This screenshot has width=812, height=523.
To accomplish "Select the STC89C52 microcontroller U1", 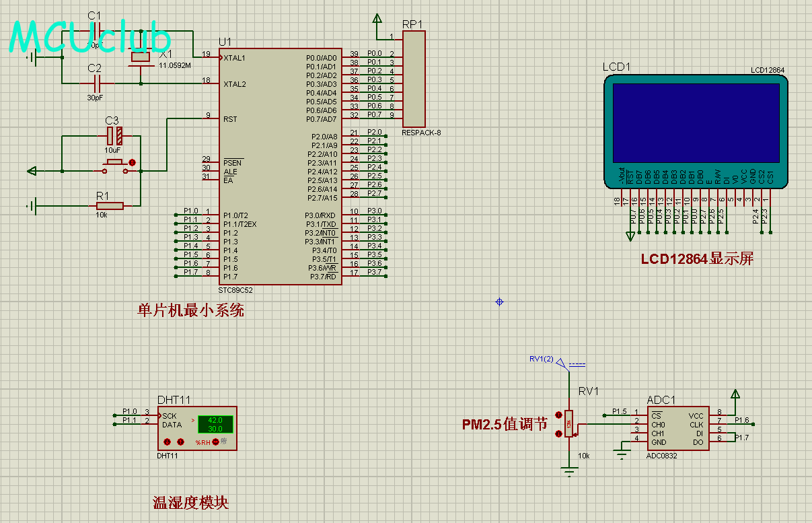I will (x=279, y=167).
